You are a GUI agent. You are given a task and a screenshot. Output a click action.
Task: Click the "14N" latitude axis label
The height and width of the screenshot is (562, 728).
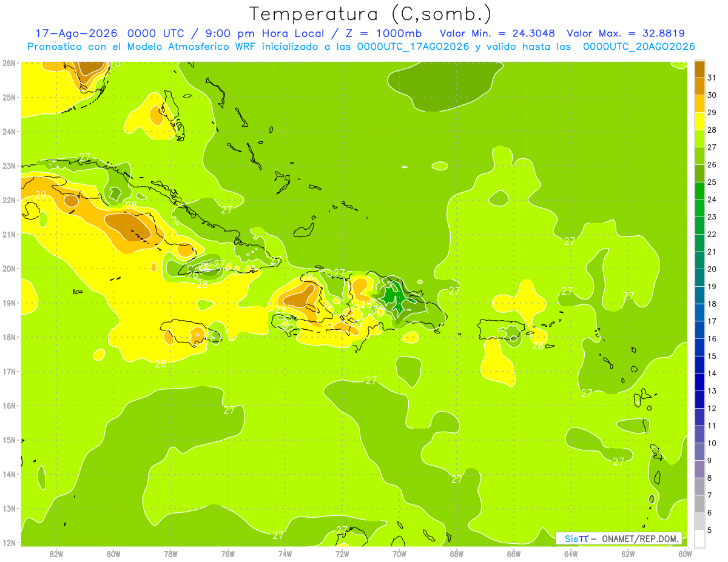pyautogui.click(x=9, y=474)
